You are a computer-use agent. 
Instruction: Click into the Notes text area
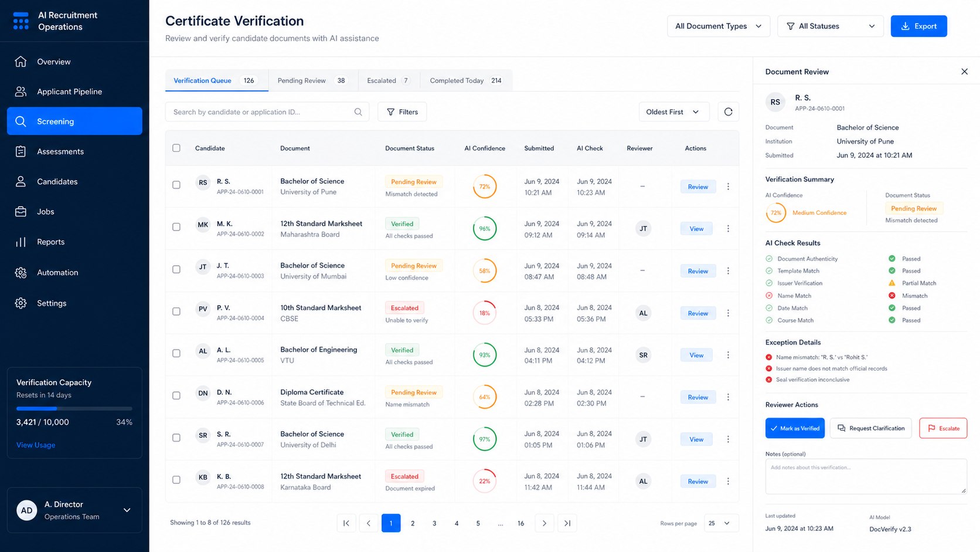pyautogui.click(x=866, y=476)
